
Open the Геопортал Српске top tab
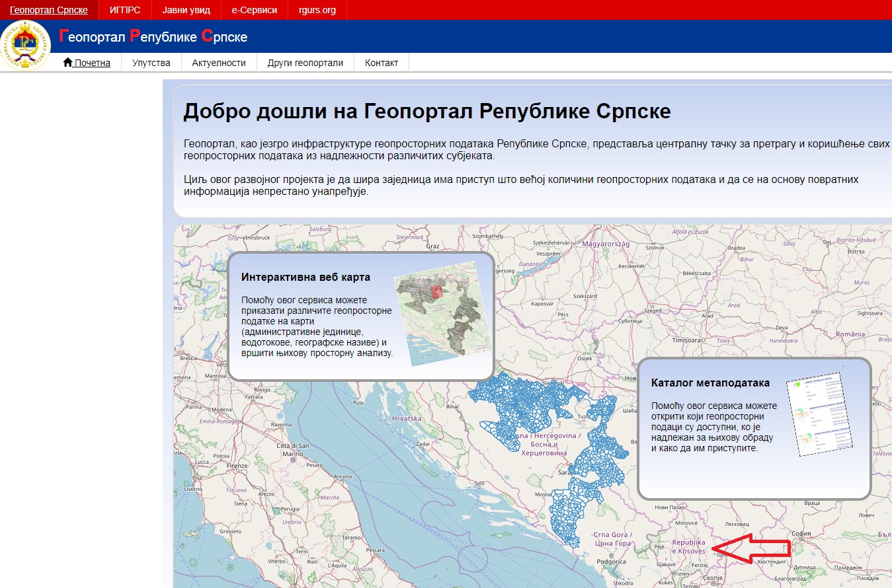[49, 10]
